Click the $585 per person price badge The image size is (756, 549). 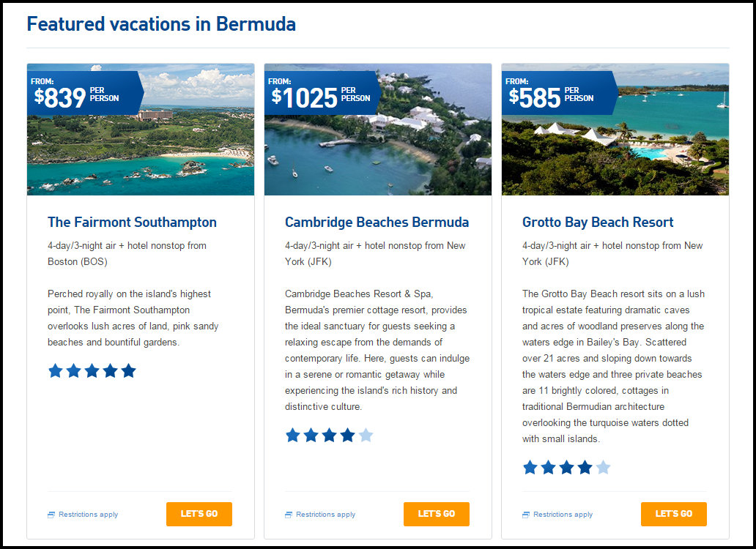point(557,94)
